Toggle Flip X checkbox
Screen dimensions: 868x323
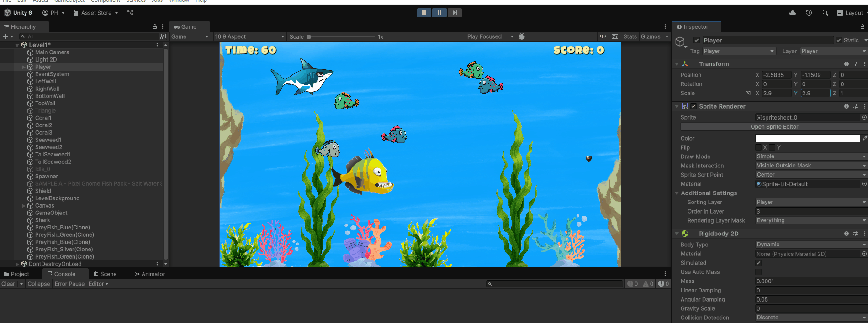click(x=758, y=147)
